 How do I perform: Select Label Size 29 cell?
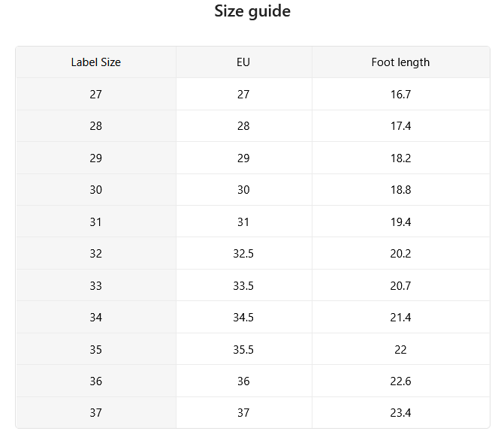(96, 158)
